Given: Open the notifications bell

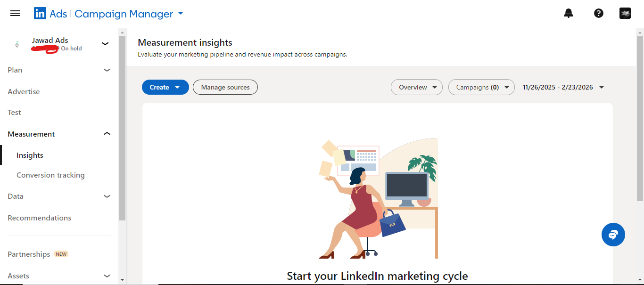Looking at the screenshot, I should tap(569, 14).
